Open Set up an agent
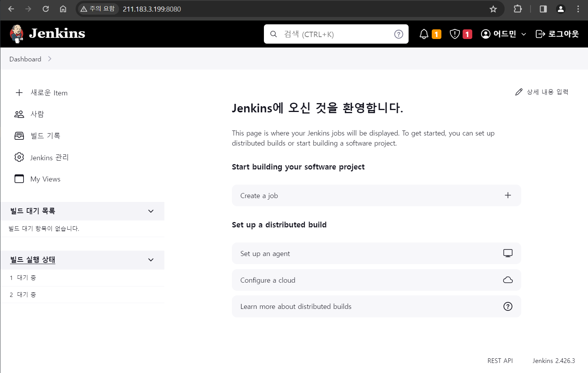 376,253
